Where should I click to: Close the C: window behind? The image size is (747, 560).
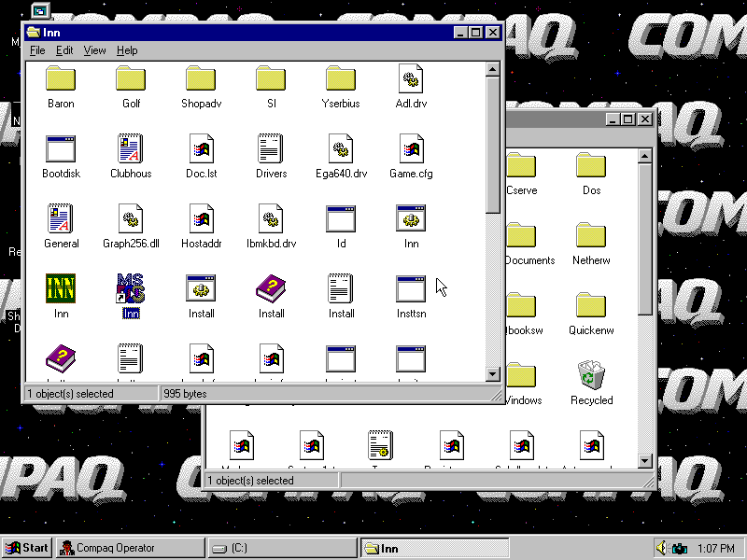click(x=645, y=119)
